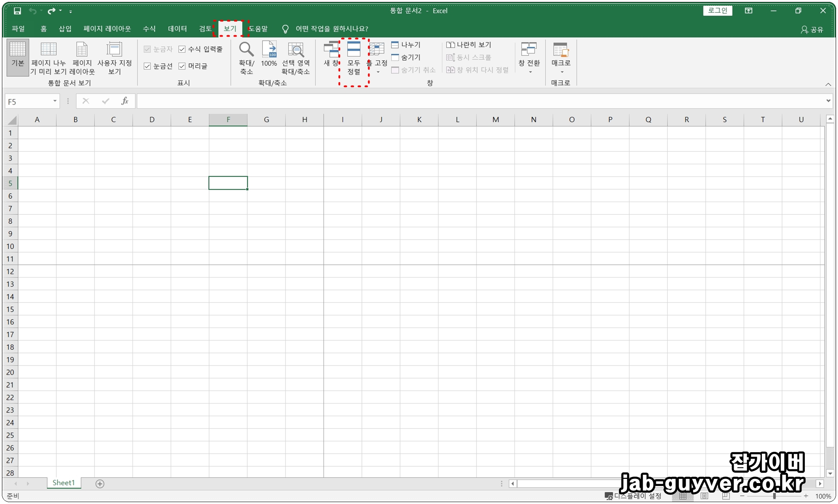Viewport: 838px width, 504px height.
Task: Click 모두 정렬 (Arrange All) icon
Action: [x=353, y=50]
